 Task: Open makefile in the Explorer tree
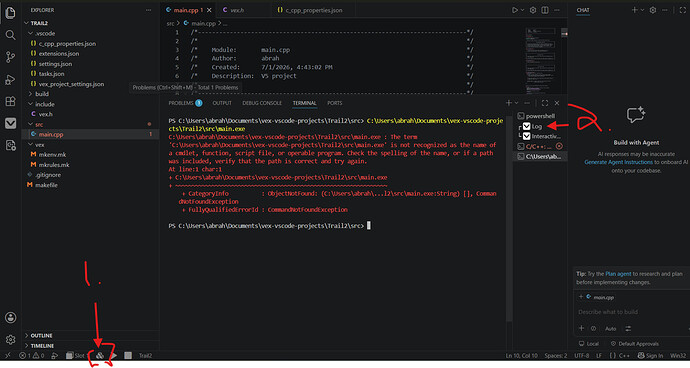(46, 185)
